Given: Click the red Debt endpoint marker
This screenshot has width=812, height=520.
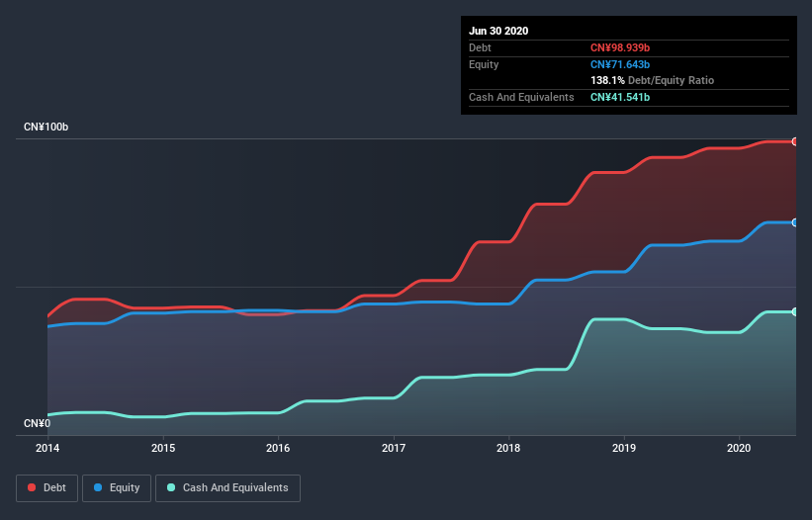Looking at the screenshot, I should click(x=795, y=141).
